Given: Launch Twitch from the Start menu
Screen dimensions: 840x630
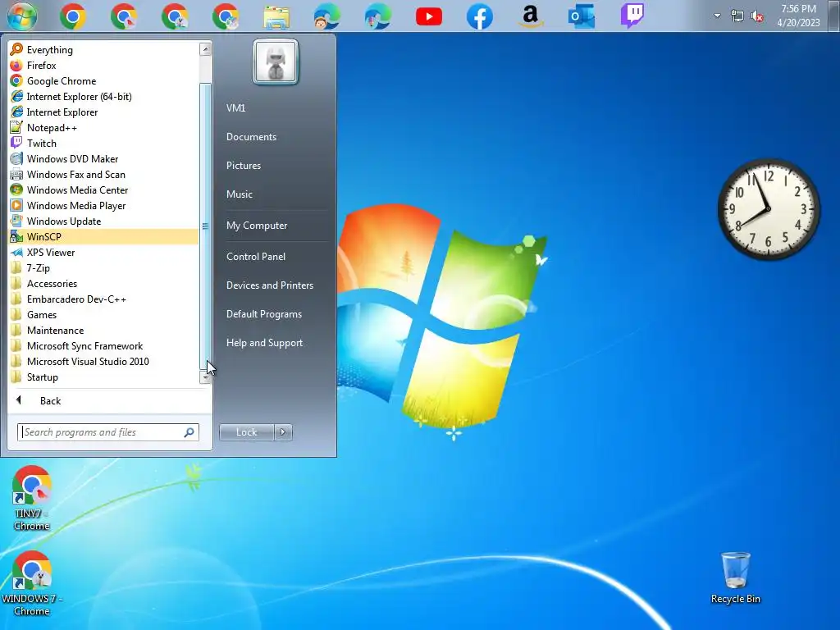Looking at the screenshot, I should click(x=104, y=143).
